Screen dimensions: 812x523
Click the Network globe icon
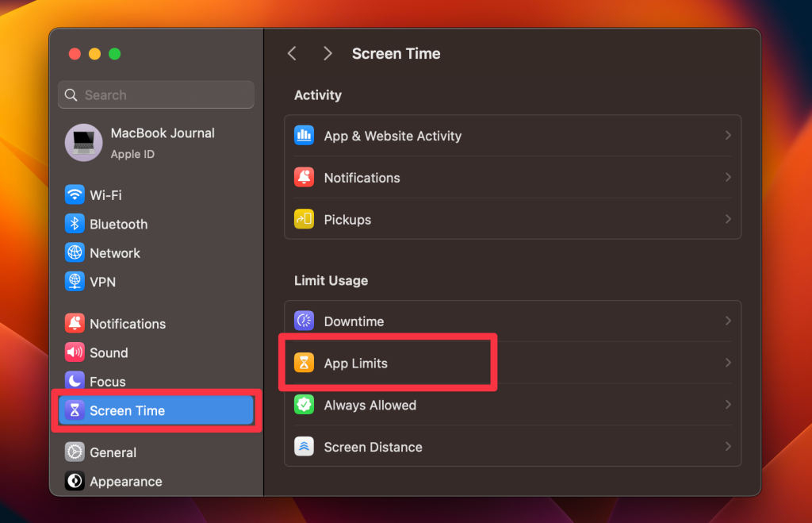coord(75,253)
